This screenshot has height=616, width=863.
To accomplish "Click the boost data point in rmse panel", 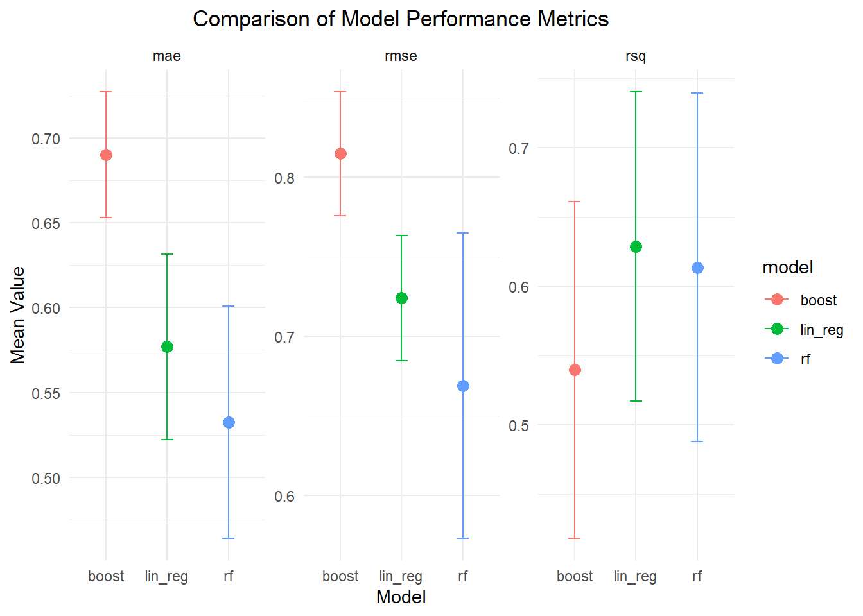I will [340, 153].
